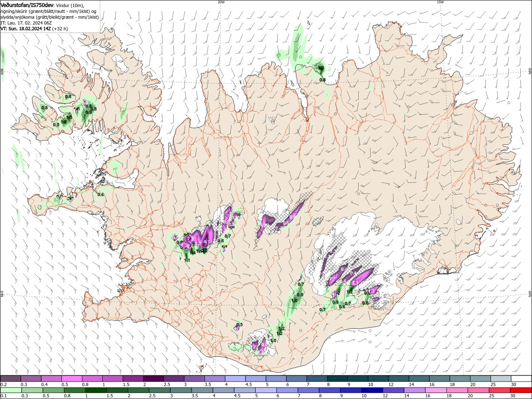Pick lower-row violet swatch between 12 and 14
Image resolution: width=532 pixels, height=399 pixels.
[x=393, y=390]
